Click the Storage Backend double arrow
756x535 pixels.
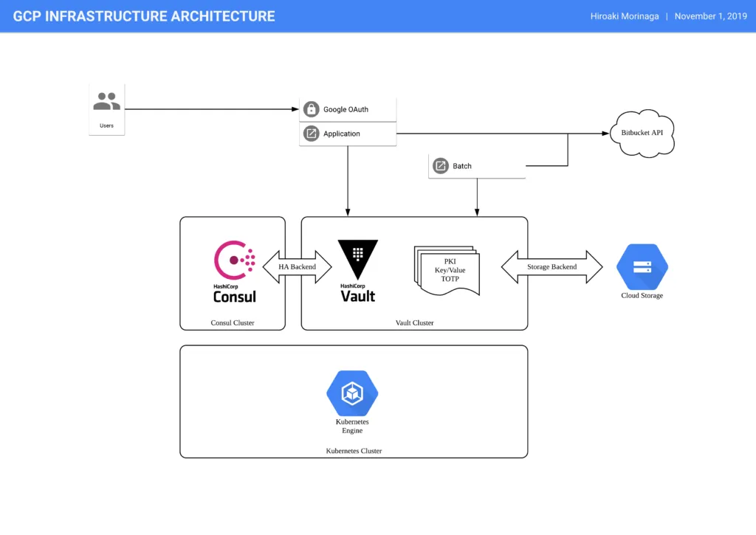pos(552,266)
